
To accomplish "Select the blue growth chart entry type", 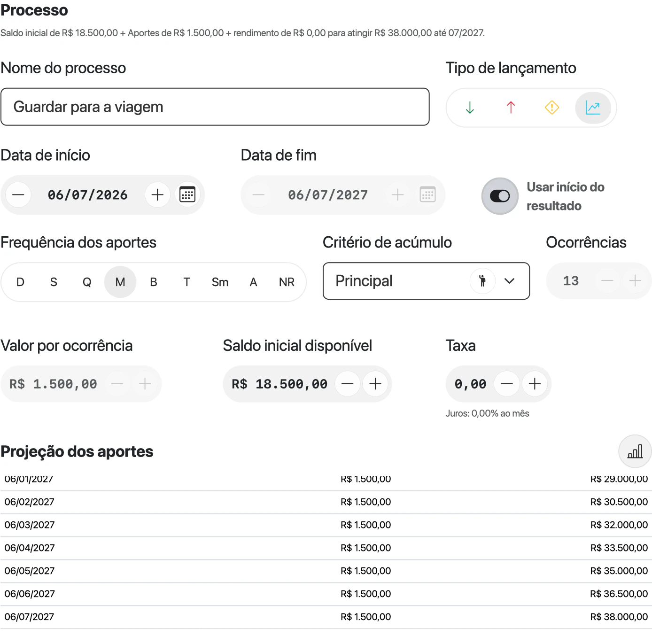I will click(x=593, y=108).
